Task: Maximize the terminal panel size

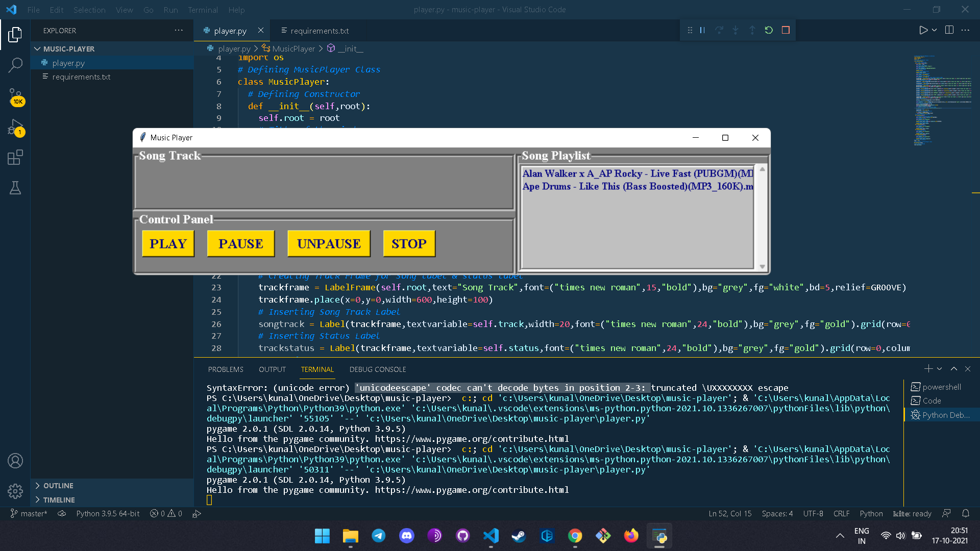Action: 953,368
